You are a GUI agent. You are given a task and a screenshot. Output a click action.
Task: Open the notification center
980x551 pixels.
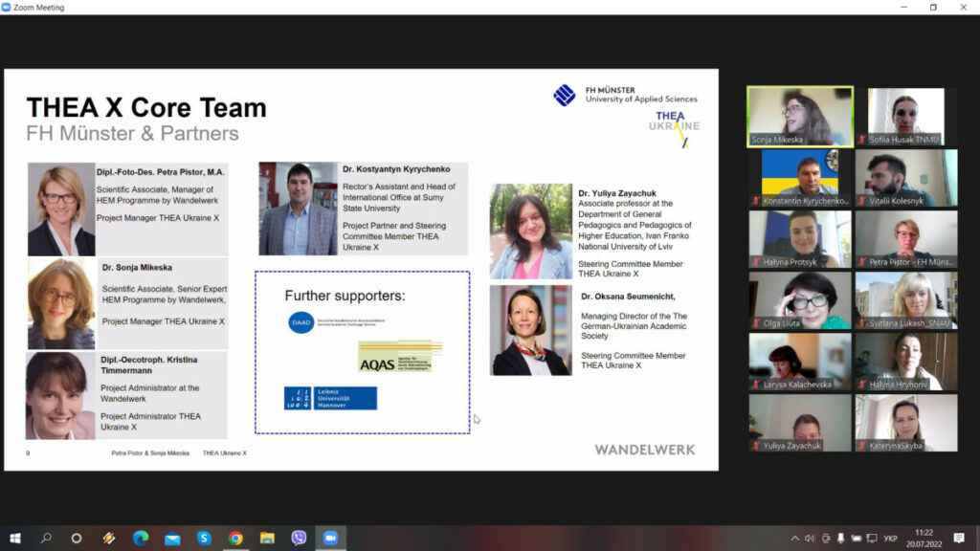pyautogui.click(x=959, y=539)
